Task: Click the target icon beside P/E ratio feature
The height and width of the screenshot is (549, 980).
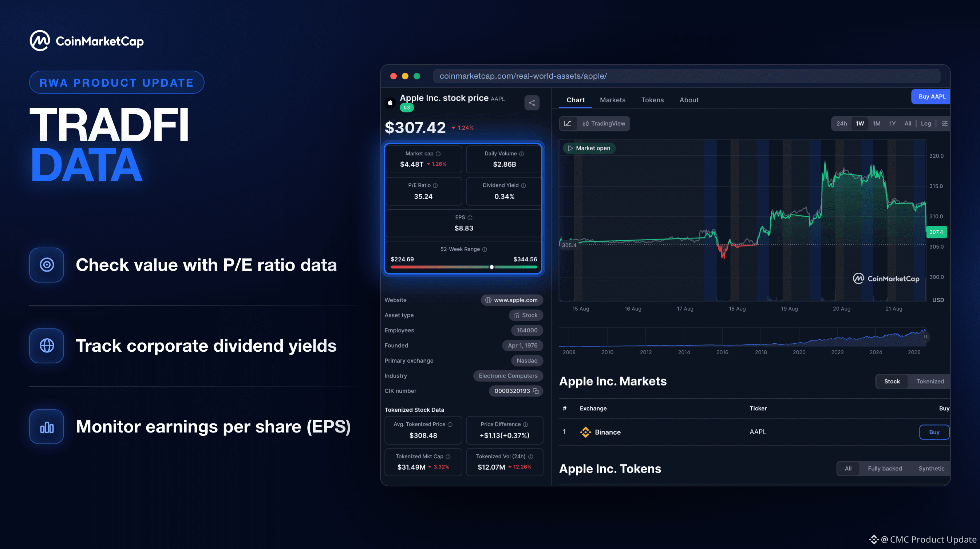Action: coord(47,265)
